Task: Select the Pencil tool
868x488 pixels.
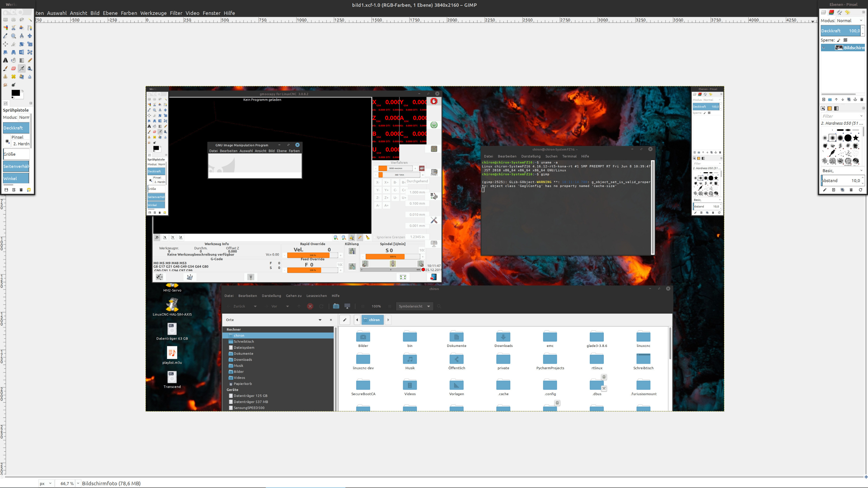Action: [30, 60]
